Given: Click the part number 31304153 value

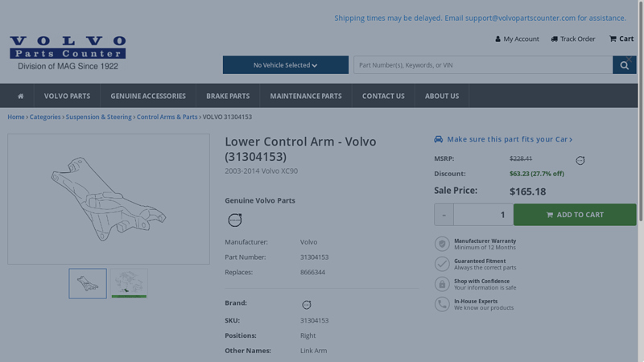Looking at the screenshot, I should 314,257.
